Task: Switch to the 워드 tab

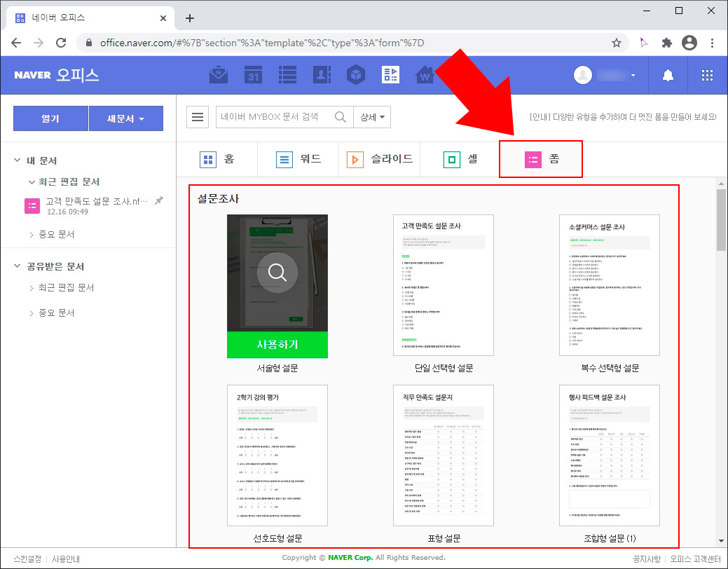Action: (298, 159)
